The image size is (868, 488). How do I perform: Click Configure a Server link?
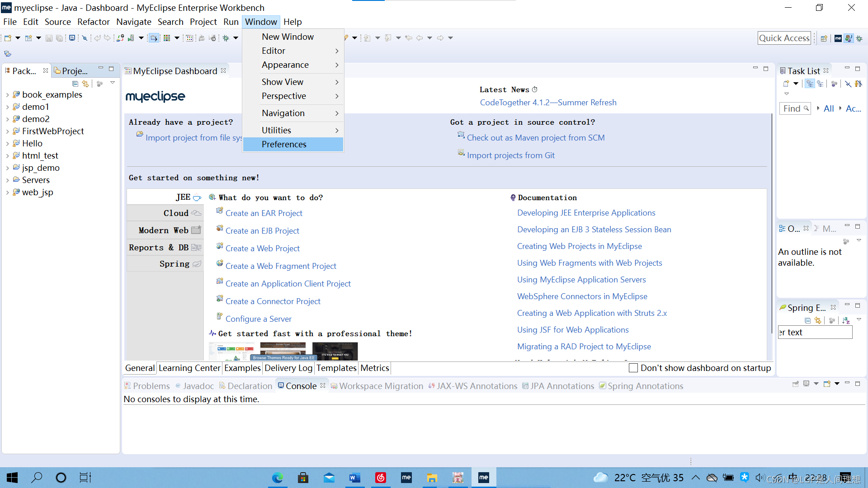(x=258, y=319)
